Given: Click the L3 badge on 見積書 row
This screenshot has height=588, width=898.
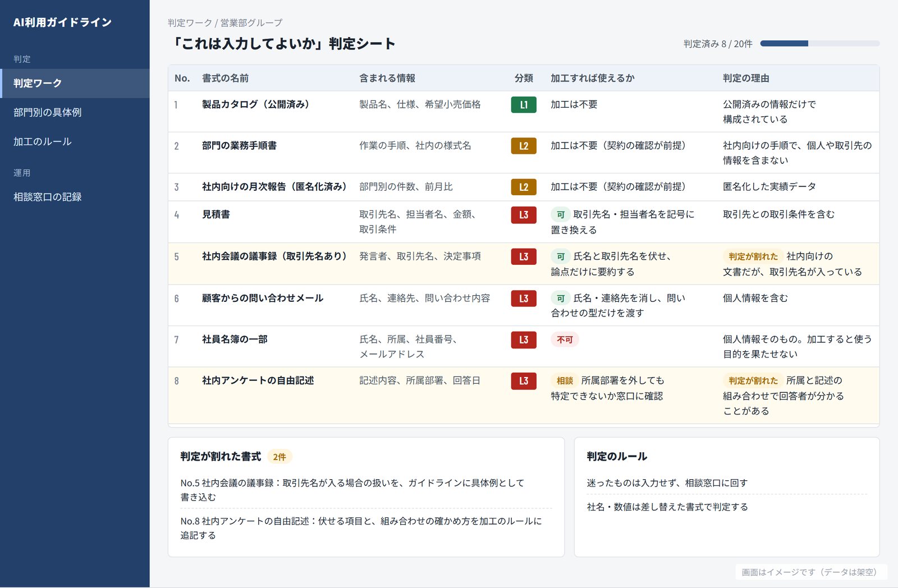Looking at the screenshot, I should [524, 215].
